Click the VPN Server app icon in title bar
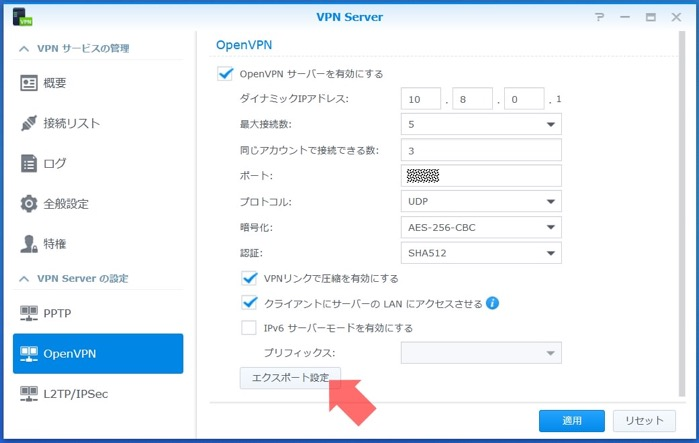Viewport: 699px width, 443px height. 22,17
